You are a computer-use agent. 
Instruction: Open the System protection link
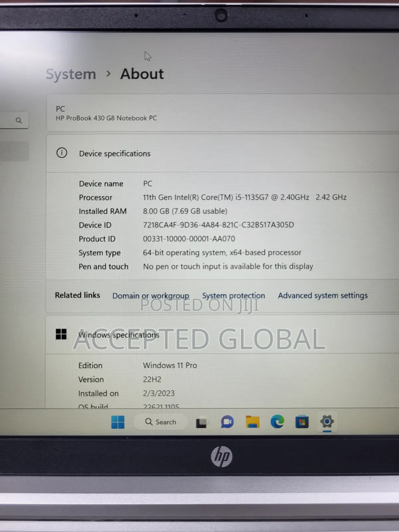click(233, 296)
